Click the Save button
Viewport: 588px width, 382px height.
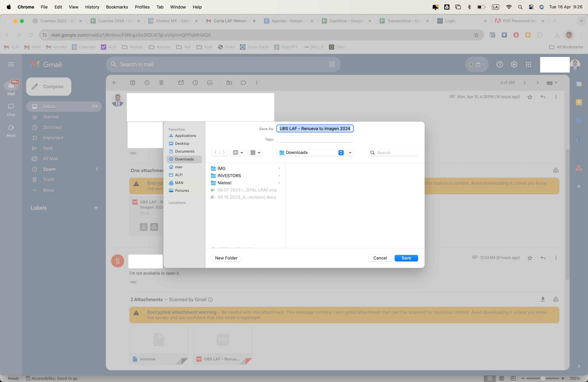pos(406,258)
